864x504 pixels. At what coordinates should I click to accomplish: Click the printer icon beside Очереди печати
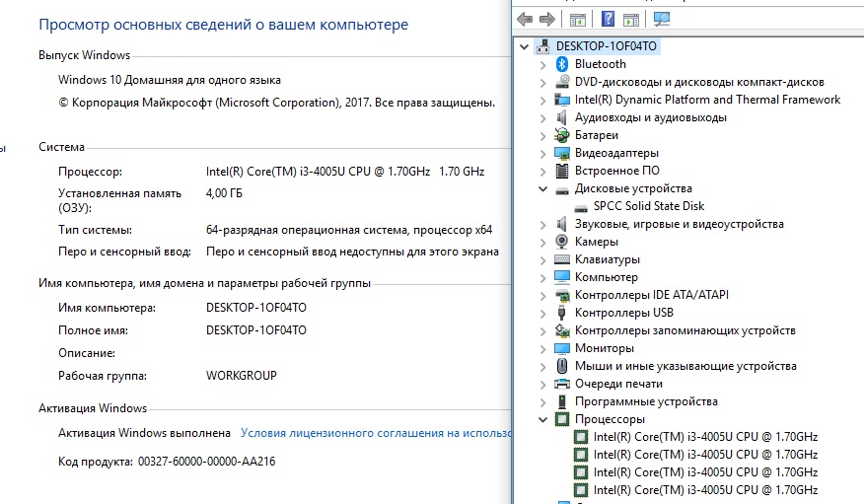point(562,384)
